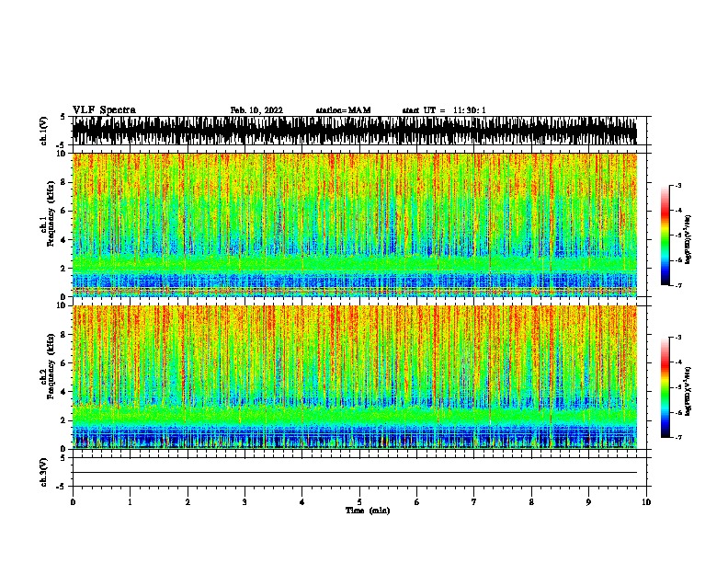Click the time axis tick label "5"
This screenshot has height=563, width=728.
point(359,502)
